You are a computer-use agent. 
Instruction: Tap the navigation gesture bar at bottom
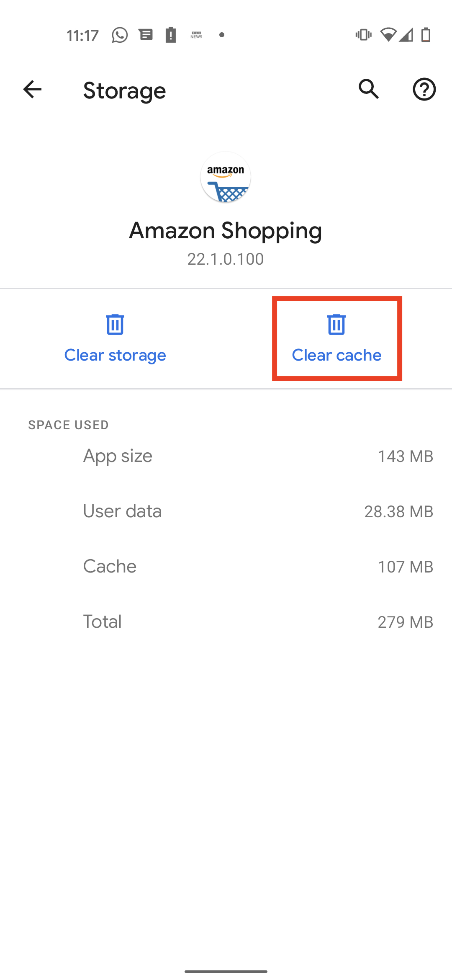226,971
